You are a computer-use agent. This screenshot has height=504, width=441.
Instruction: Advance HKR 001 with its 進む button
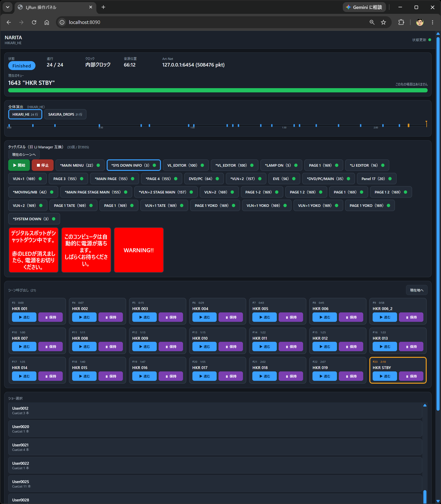tap(24, 317)
